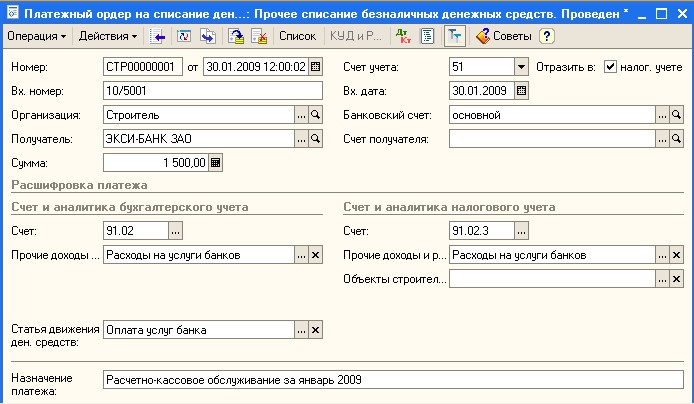The image size is (694, 404).
Task: Clear the Статья движения ден. средств field
Action: (x=316, y=331)
